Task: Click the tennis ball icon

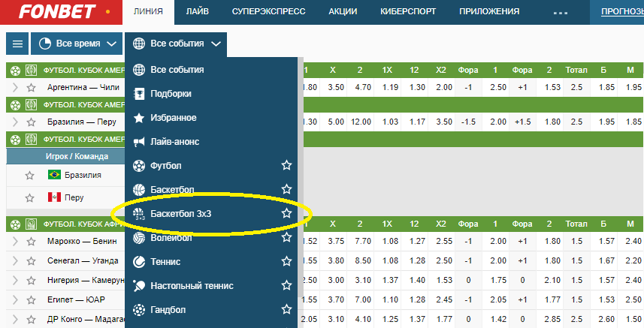Action: click(x=139, y=262)
